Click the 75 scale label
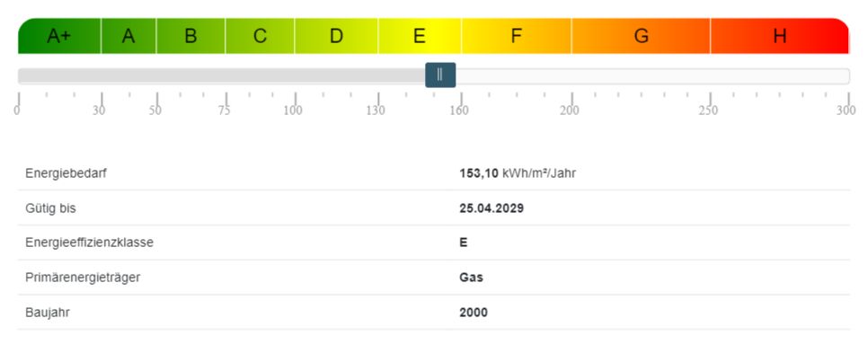 [225, 110]
